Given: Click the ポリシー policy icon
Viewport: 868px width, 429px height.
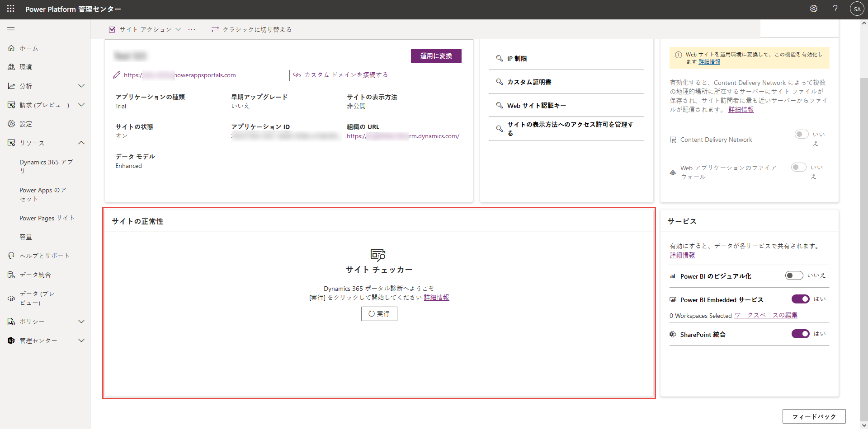Looking at the screenshot, I should click(11, 322).
